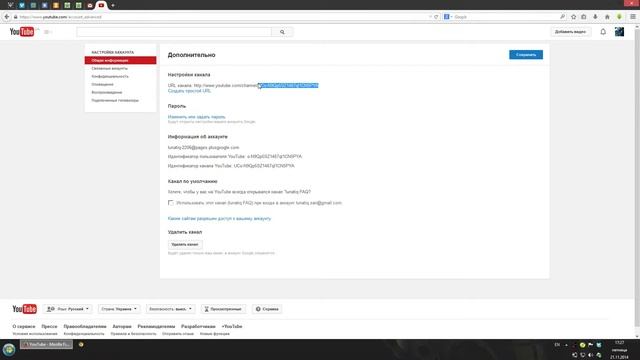The height and width of the screenshot is (360, 640).
Task: Open the Отправить отзыв footer link
Action: coord(178,334)
